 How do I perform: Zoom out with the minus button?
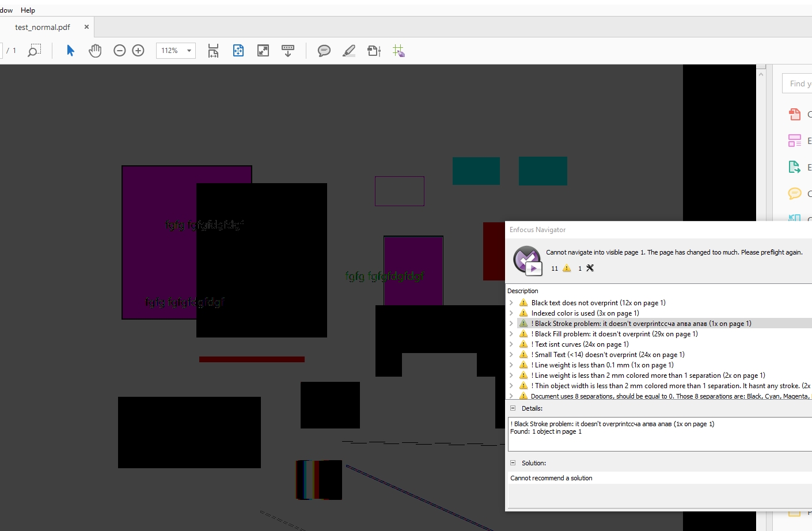(x=120, y=51)
